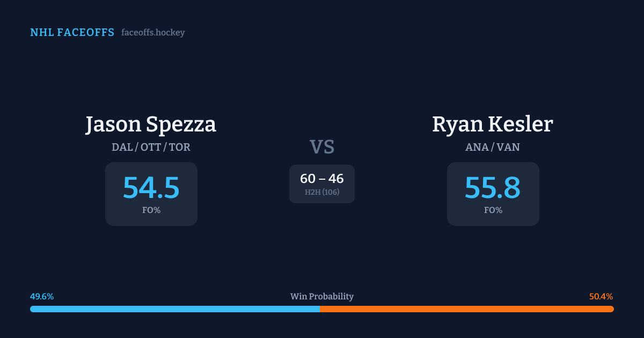Select the Jason Spezza player name
Viewport: 644px width, 338px height.
[x=151, y=124]
